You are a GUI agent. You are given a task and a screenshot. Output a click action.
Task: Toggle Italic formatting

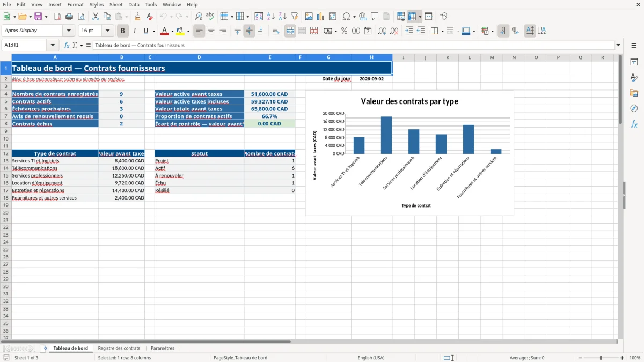point(135,31)
